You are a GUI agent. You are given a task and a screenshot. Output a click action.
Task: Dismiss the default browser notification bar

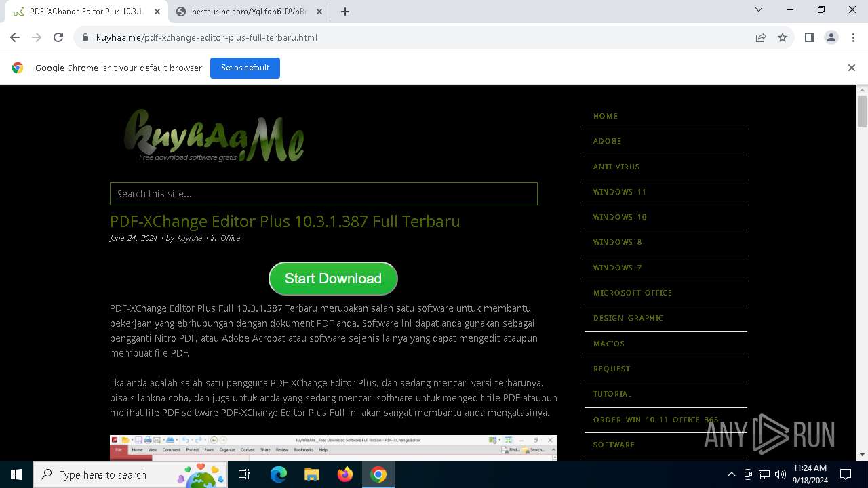click(852, 68)
